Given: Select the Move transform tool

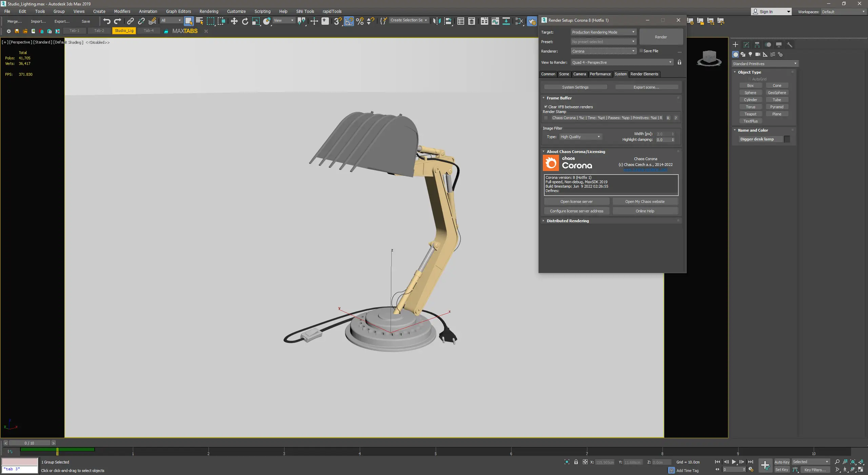Looking at the screenshot, I should pyautogui.click(x=234, y=21).
